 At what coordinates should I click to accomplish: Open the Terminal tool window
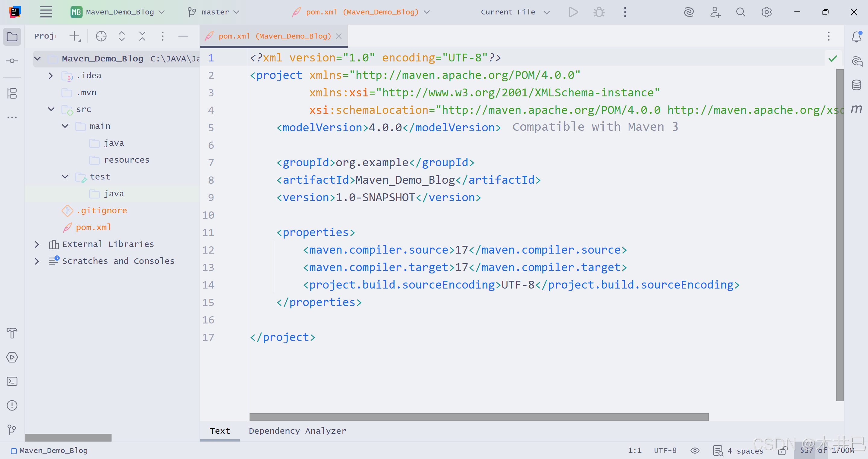[x=12, y=381]
